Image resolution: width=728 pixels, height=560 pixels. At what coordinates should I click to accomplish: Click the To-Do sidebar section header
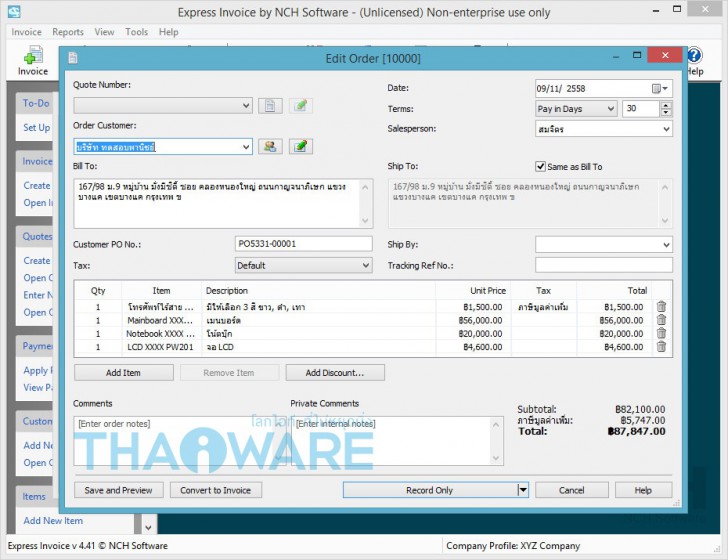(36, 103)
